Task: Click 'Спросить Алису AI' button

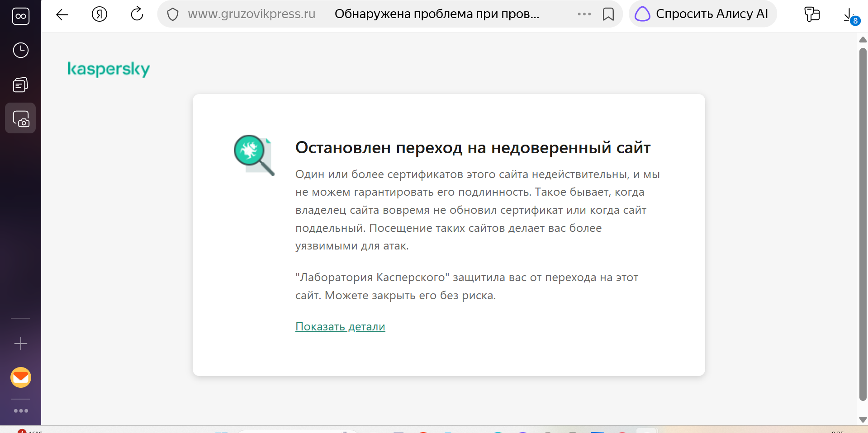Action: [x=702, y=14]
